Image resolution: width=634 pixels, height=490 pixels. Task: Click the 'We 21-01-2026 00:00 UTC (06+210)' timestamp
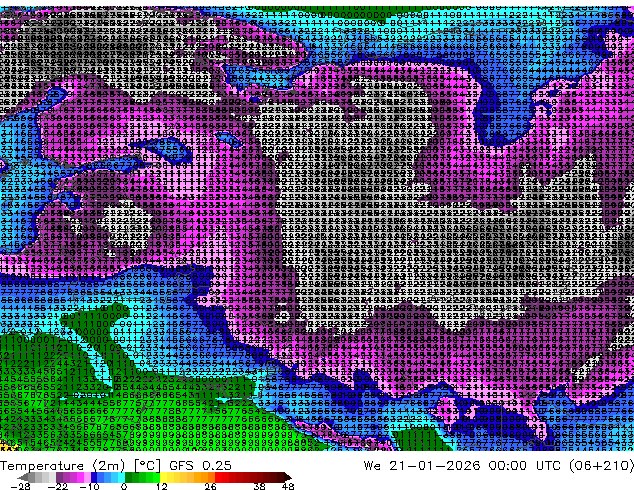click(499, 466)
